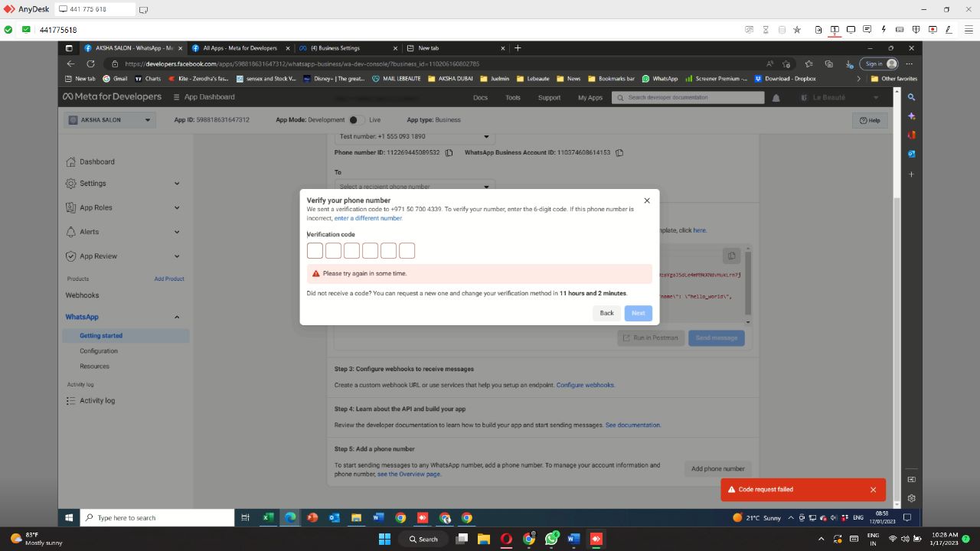Viewport: 980px width, 551px height.
Task: Switch to the (4) Business Settings tab
Action: (x=348, y=47)
